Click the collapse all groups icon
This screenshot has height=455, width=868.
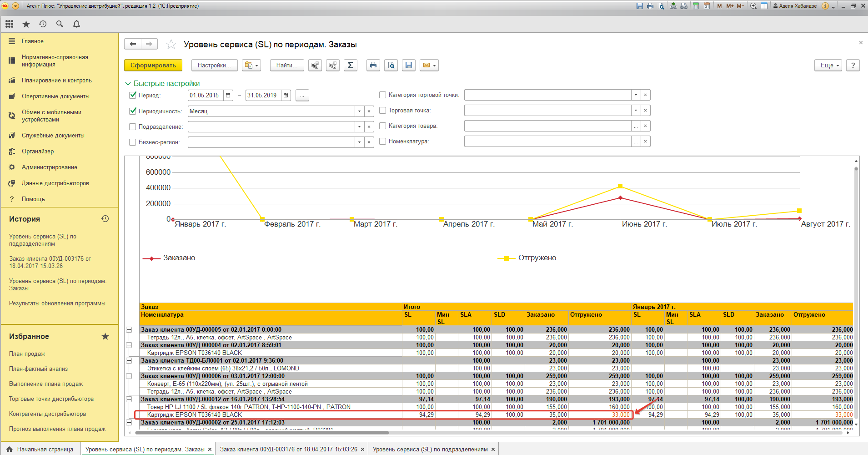tap(315, 66)
